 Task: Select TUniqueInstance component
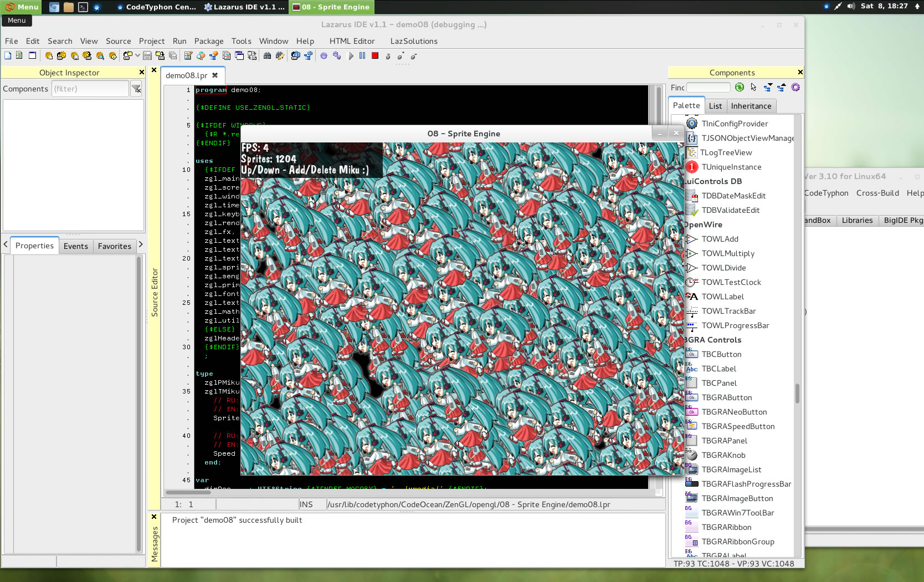click(x=731, y=167)
